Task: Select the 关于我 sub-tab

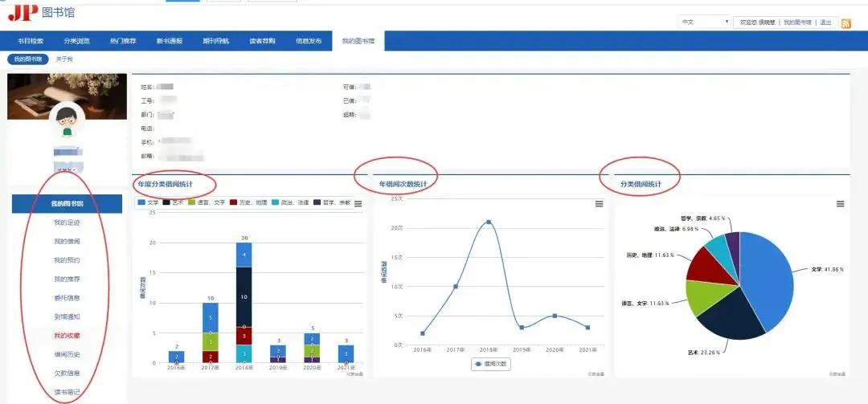Action: pos(64,59)
